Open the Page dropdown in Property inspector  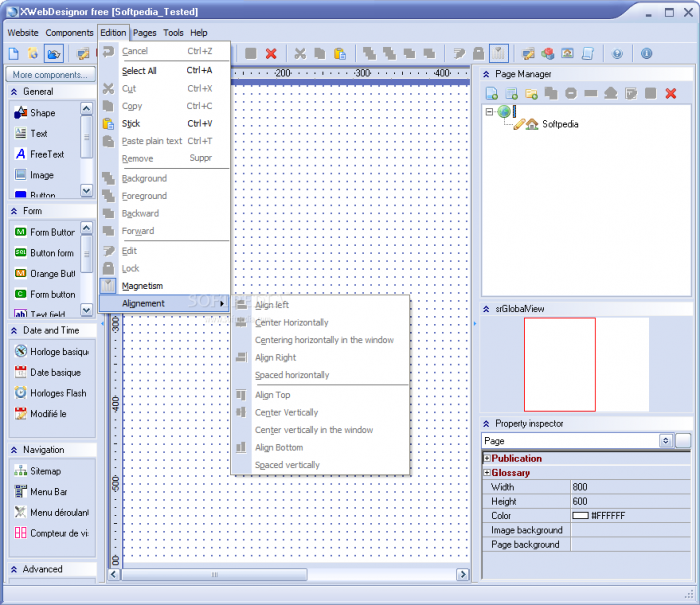coord(665,441)
